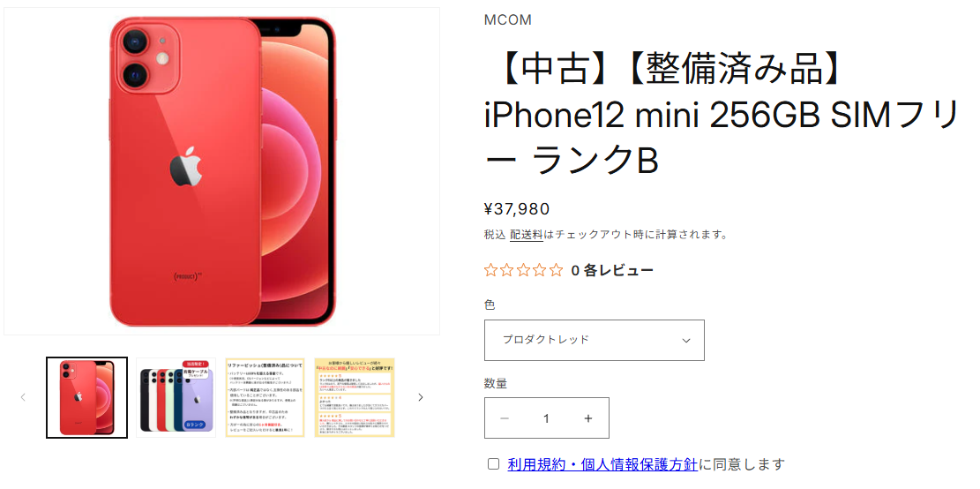The width and height of the screenshot is (980, 489).
Task: Click the fifth review star
Action: coord(557,270)
